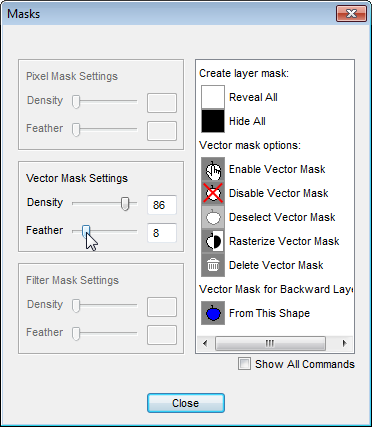Click the Vector Mask Feather value field
Image resolution: width=372 pixels, height=427 pixels.
(x=162, y=233)
